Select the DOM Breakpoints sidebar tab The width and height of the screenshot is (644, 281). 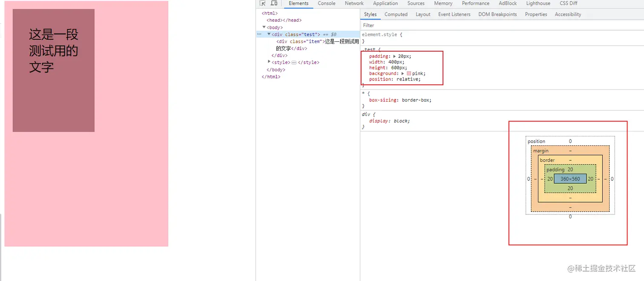pos(497,14)
